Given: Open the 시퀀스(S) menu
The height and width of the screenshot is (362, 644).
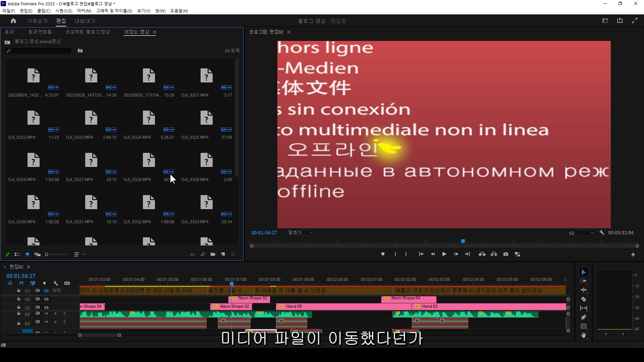Looking at the screenshot, I should (x=64, y=11).
